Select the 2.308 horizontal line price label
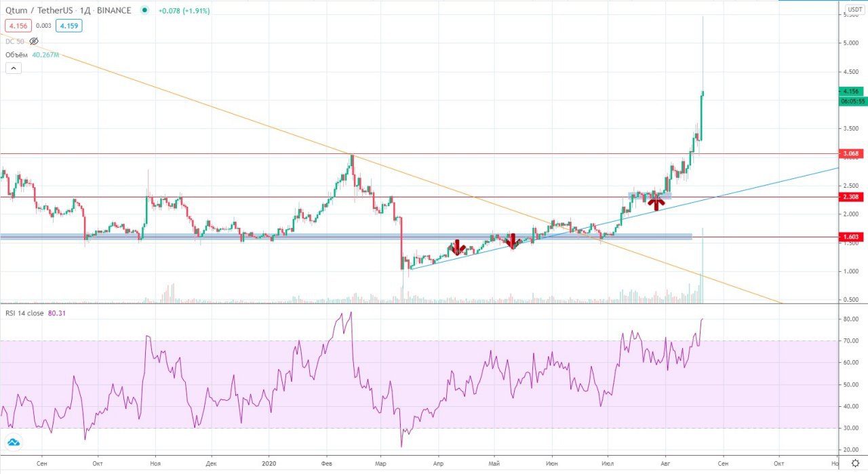 click(x=851, y=197)
